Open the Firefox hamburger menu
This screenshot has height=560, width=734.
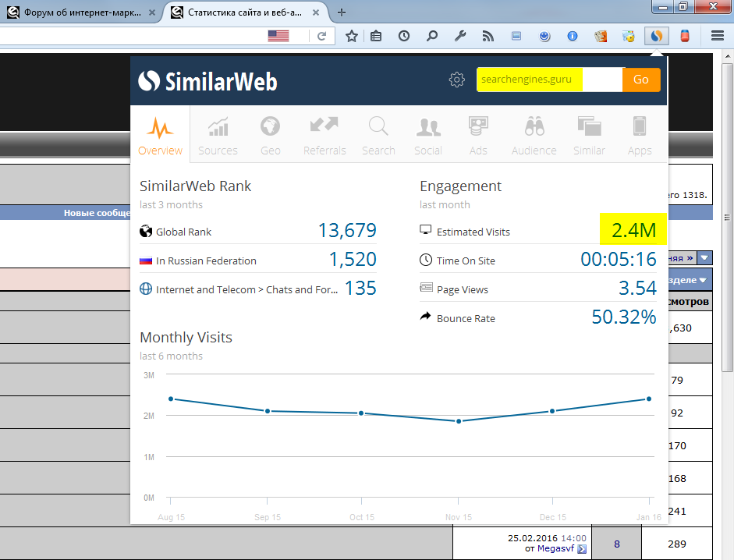(x=718, y=36)
